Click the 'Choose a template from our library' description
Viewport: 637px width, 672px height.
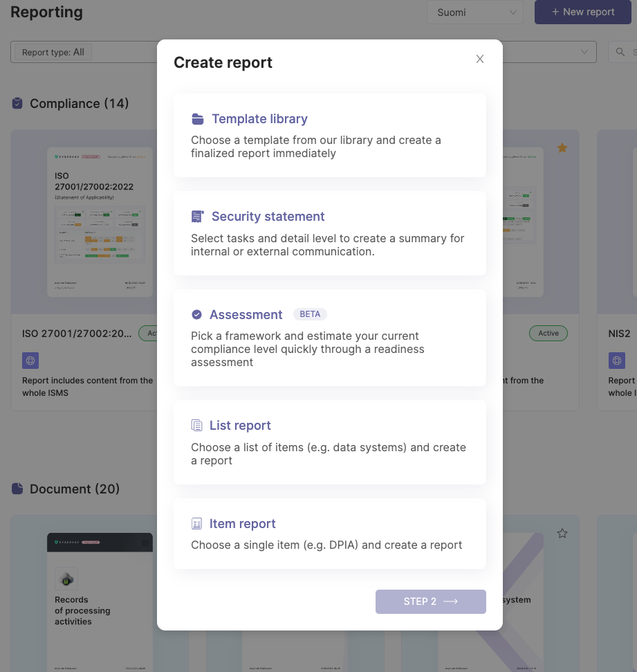click(315, 147)
